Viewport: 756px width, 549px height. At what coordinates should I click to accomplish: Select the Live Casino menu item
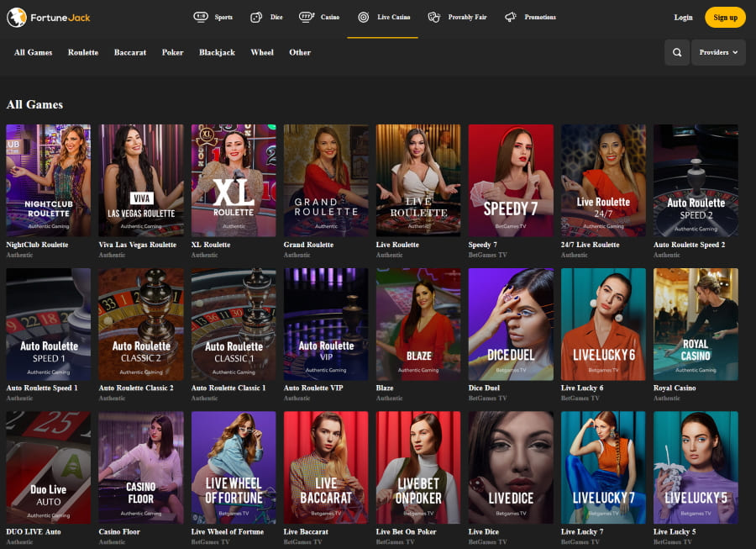click(x=393, y=17)
